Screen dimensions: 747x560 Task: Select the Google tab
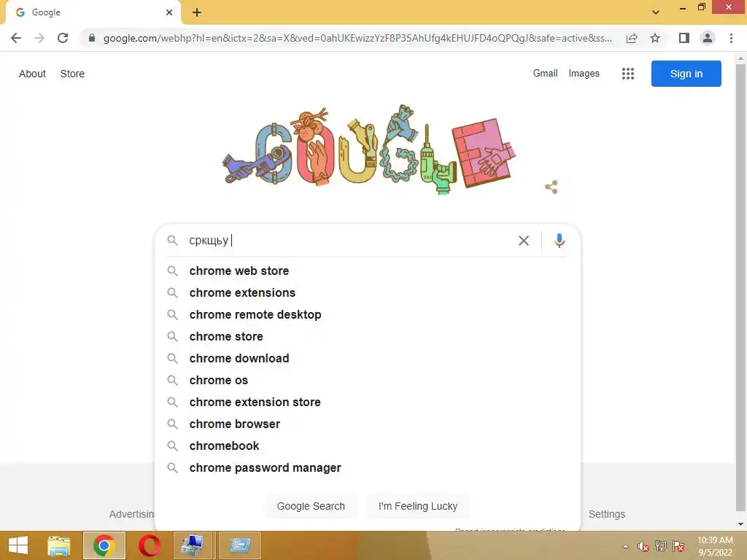93,12
